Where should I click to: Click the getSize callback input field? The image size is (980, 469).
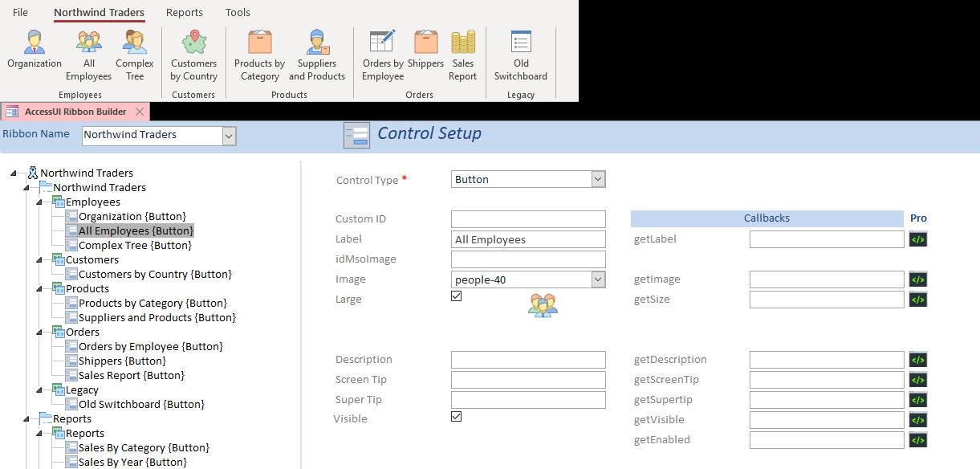click(827, 300)
